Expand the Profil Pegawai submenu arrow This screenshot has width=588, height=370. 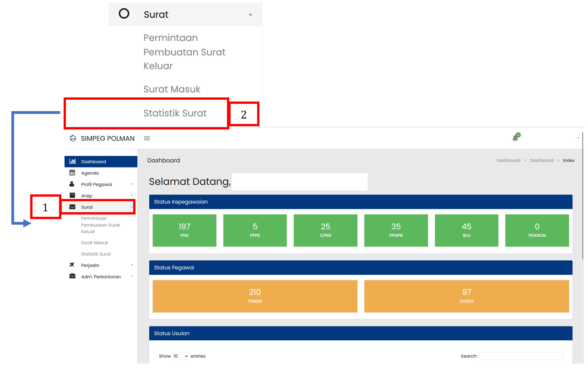[x=132, y=184]
